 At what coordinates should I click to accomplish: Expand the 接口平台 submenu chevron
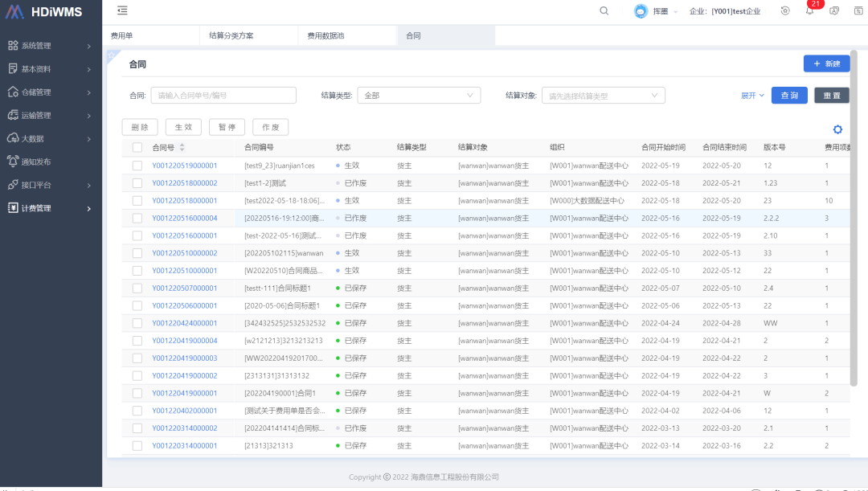[x=88, y=186]
